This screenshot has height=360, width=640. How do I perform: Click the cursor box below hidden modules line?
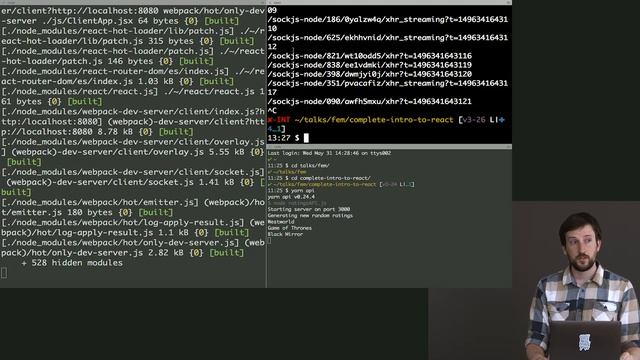[x=4, y=273]
